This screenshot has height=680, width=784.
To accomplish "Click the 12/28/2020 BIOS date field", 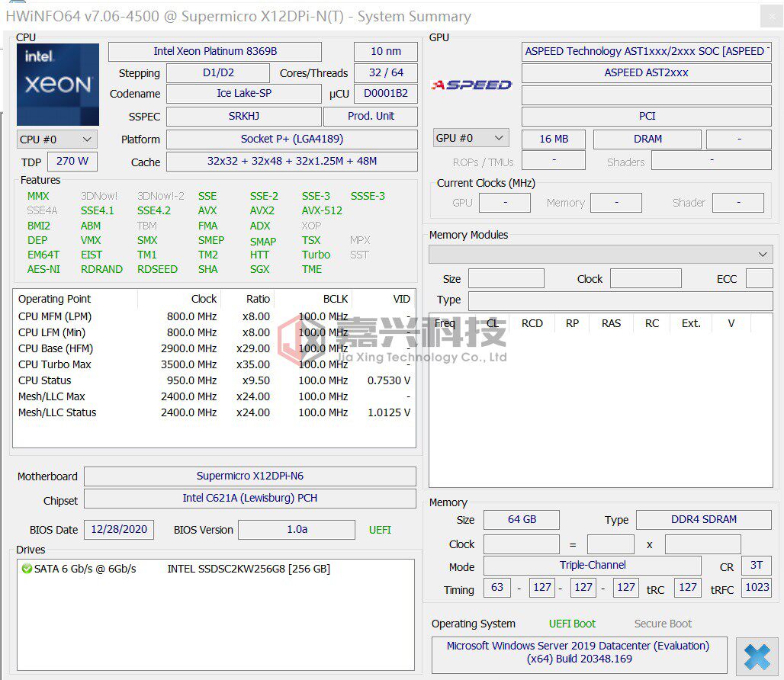I will pos(119,530).
